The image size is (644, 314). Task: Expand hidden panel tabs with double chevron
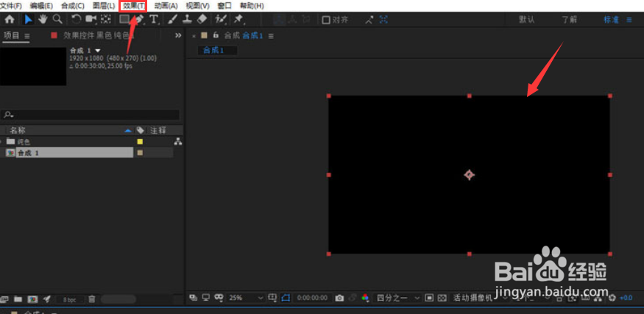tap(178, 35)
